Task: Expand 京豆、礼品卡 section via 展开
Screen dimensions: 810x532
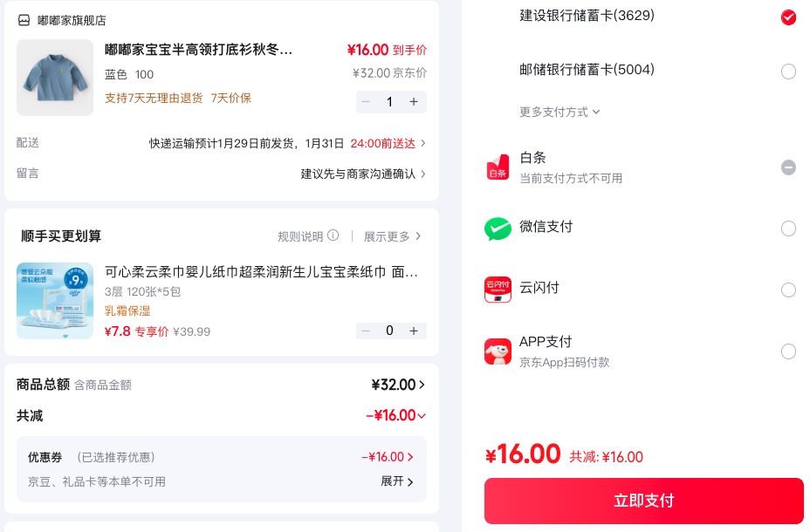Action: click(397, 481)
